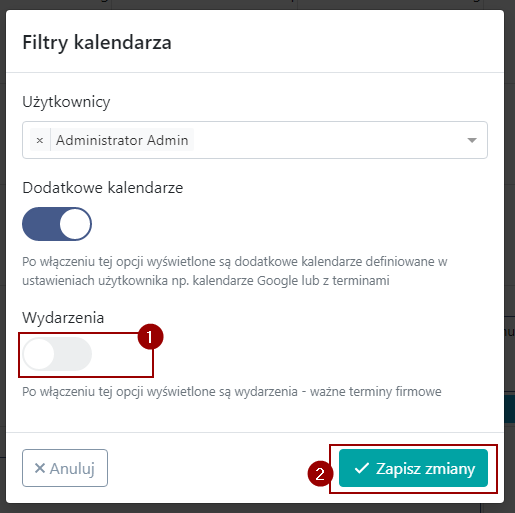
Task: Click the Anuluj button
Action: [65, 468]
